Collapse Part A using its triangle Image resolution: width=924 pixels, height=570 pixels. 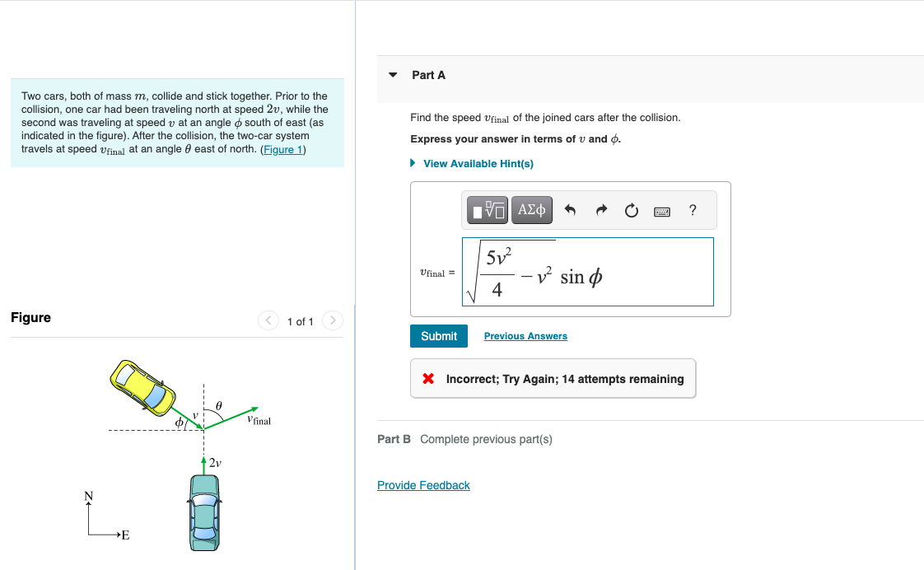393,75
